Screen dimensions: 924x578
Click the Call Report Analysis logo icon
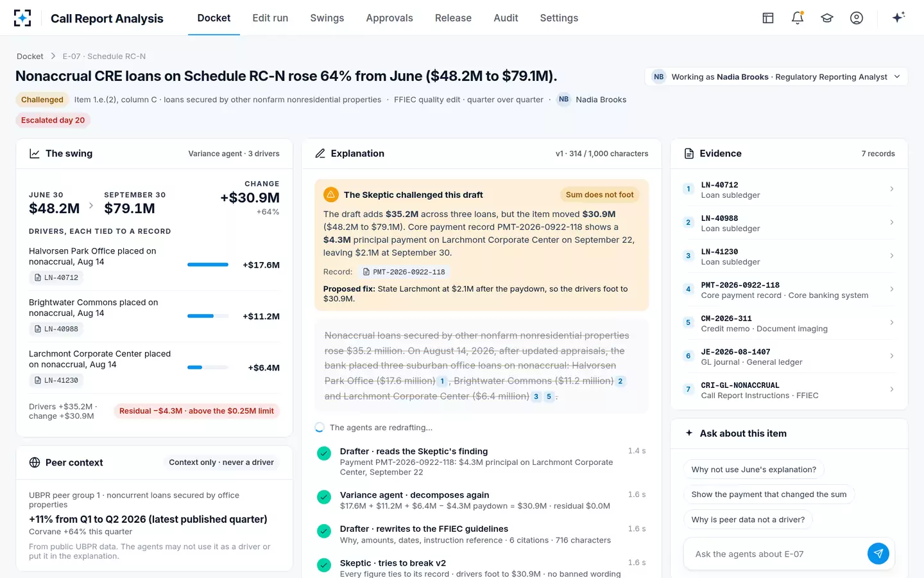[x=22, y=18]
